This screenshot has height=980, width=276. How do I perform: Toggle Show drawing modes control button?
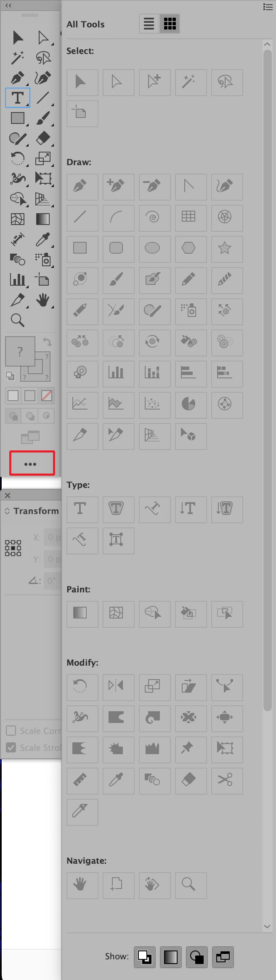[x=197, y=957]
